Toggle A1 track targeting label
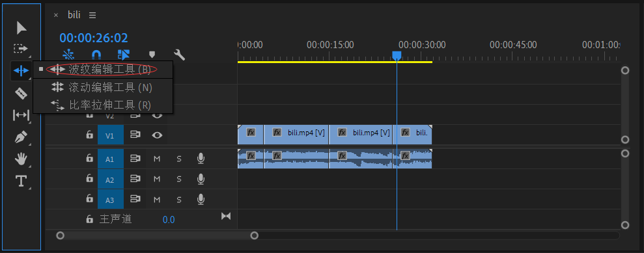This screenshot has height=253, width=644. click(111, 158)
